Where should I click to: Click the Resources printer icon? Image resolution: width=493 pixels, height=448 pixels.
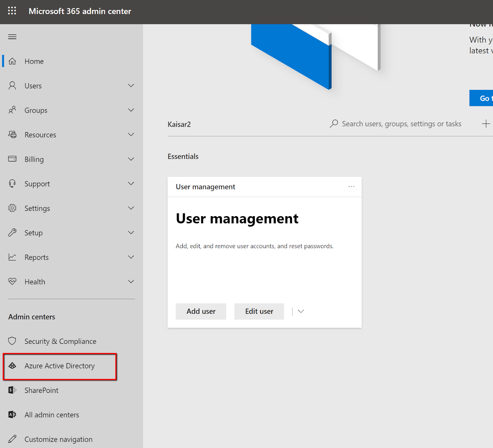click(12, 135)
